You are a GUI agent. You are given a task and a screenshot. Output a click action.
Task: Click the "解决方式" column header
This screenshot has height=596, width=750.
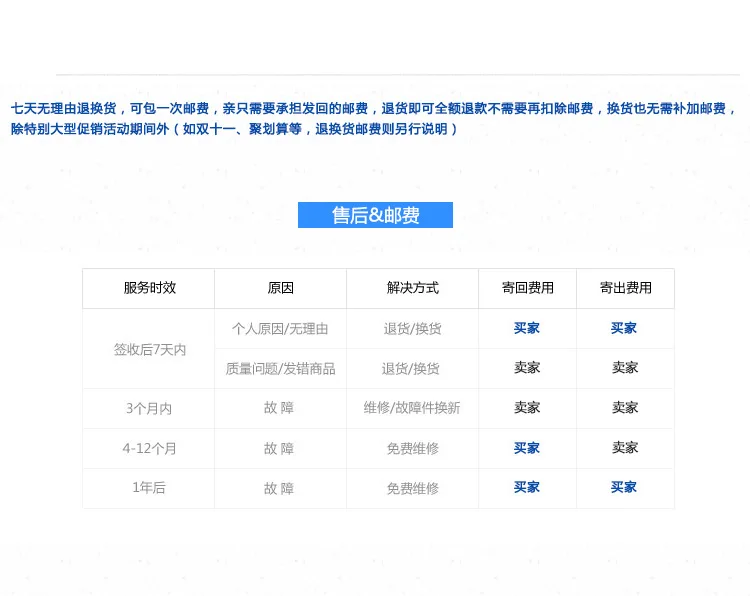pos(412,287)
